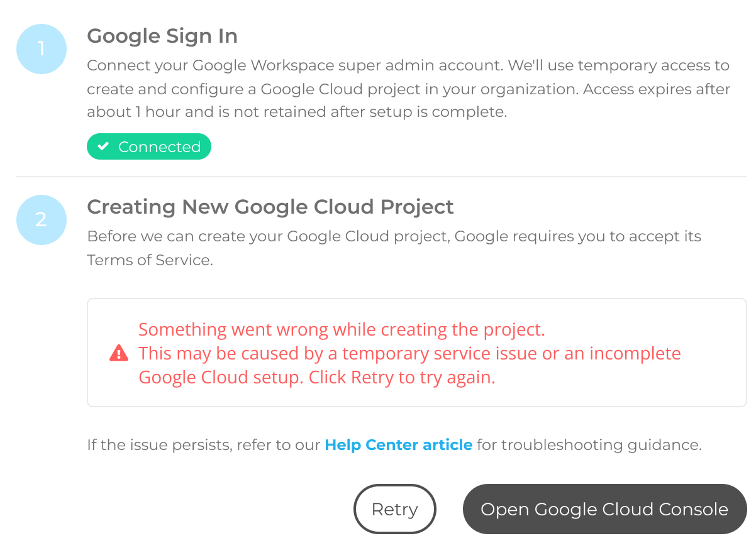
Task: Click 'Click Retry to try again' text
Action: tap(402, 377)
